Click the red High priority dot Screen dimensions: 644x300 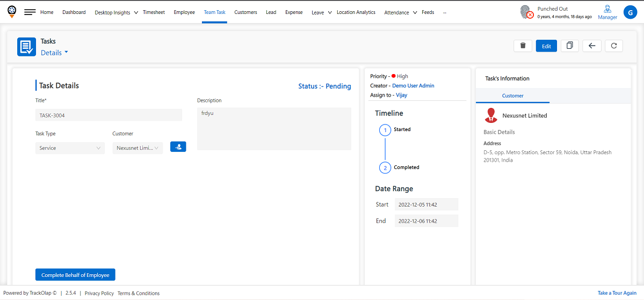[394, 76]
